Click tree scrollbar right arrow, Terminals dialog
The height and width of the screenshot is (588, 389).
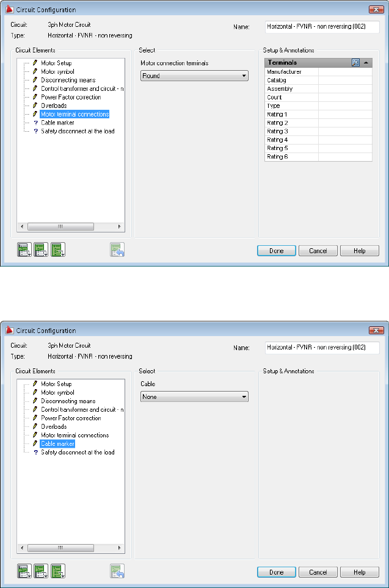click(x=120, y=227)
